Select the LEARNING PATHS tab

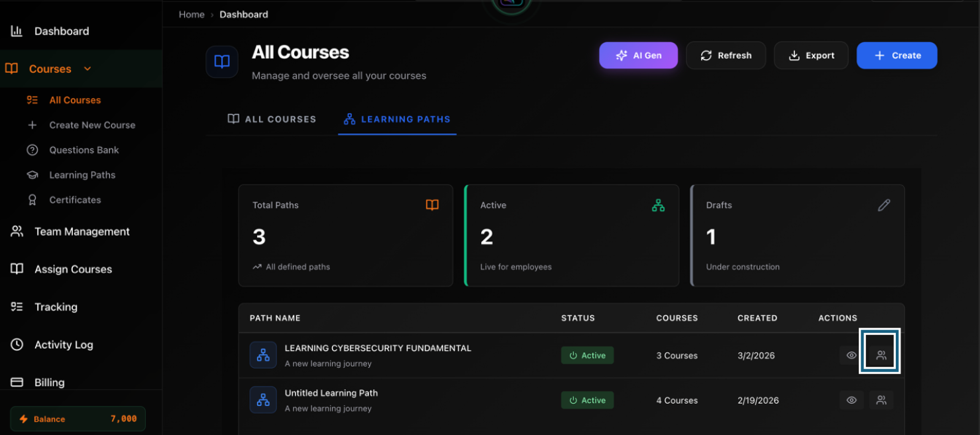click(397, 119)
